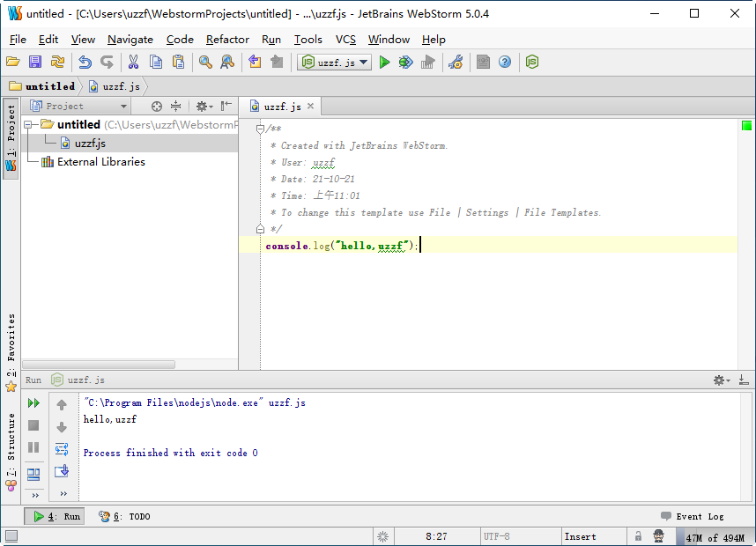Open Project panel gear settings menu

pos(204,107)
